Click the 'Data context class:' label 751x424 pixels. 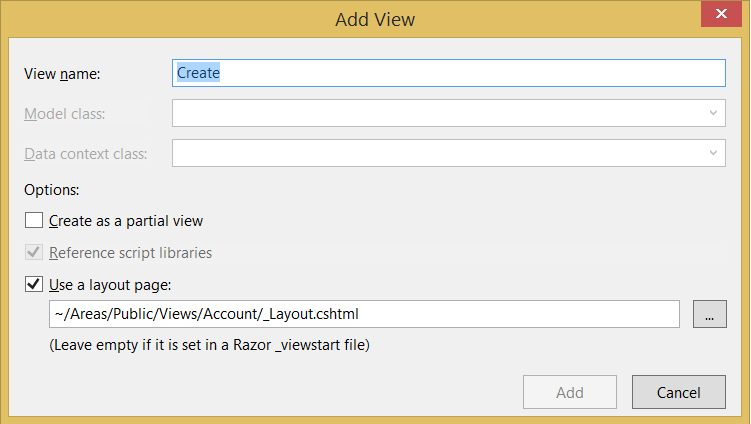point(86,154)
